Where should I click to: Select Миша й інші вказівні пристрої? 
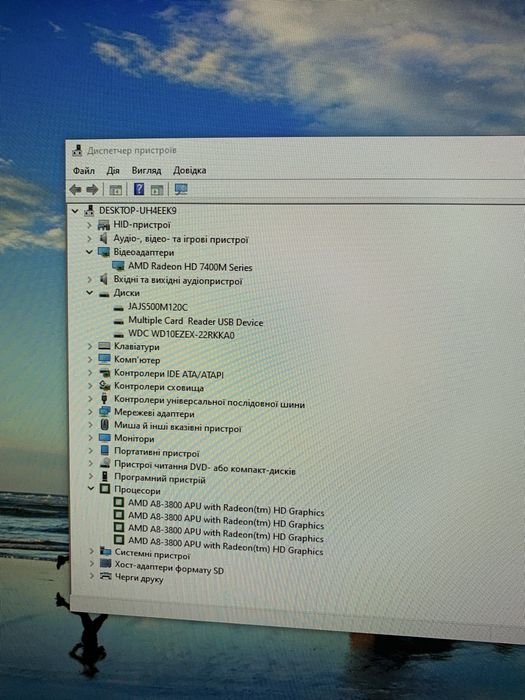178,427
